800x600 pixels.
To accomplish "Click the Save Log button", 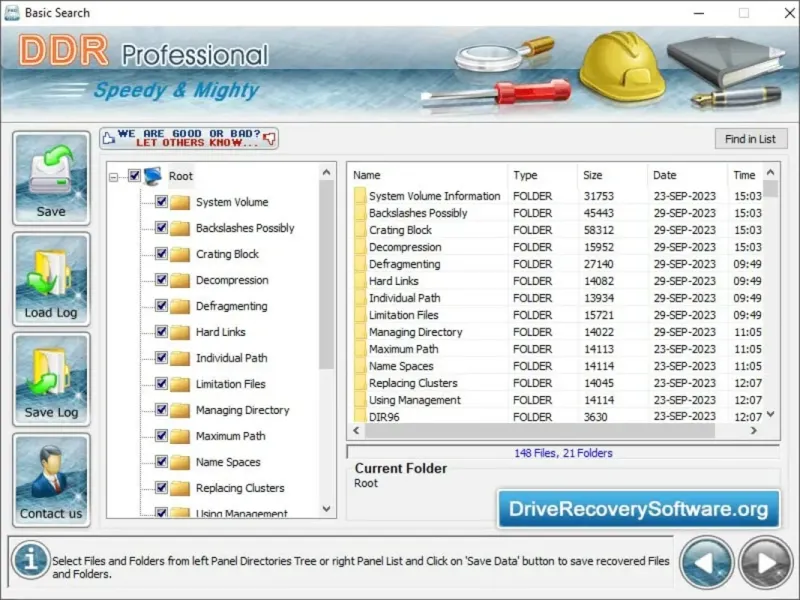I will [x=51, y=379].
